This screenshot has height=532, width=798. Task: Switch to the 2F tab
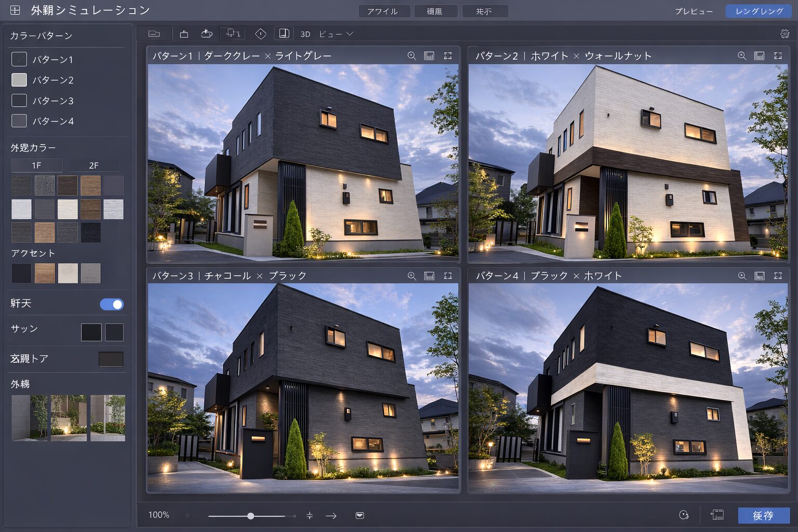tap(94, 165)
